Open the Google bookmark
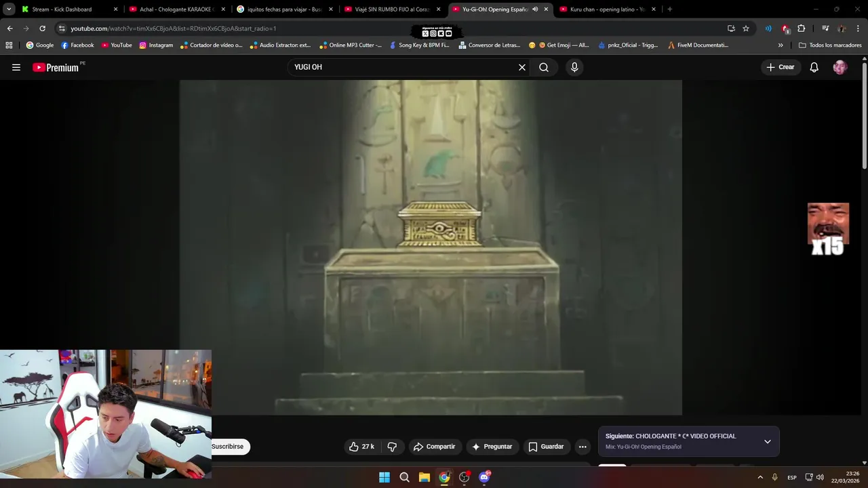The height and width of the screenshot is (488, 868). (x=40, y=45)
